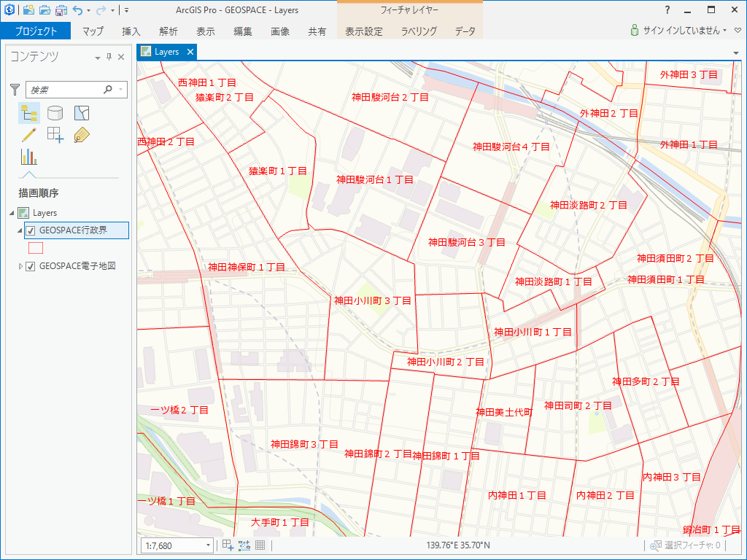
Task: Toggle auto-hide pin on the コンテンツ pane
Action: coord(109,57)
